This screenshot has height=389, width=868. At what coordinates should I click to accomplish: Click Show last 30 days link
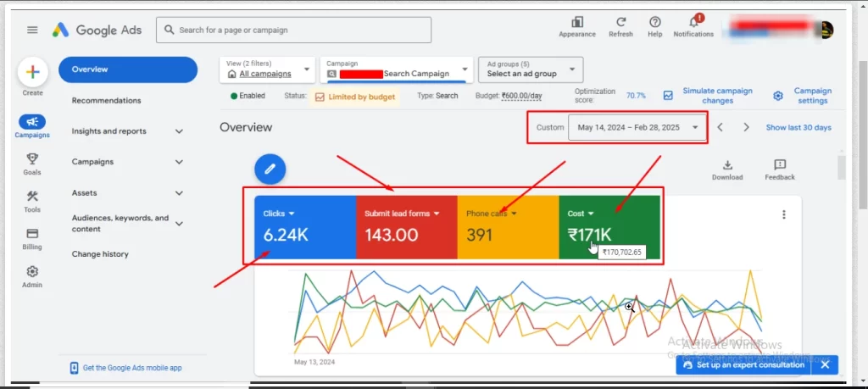(798, 127)
